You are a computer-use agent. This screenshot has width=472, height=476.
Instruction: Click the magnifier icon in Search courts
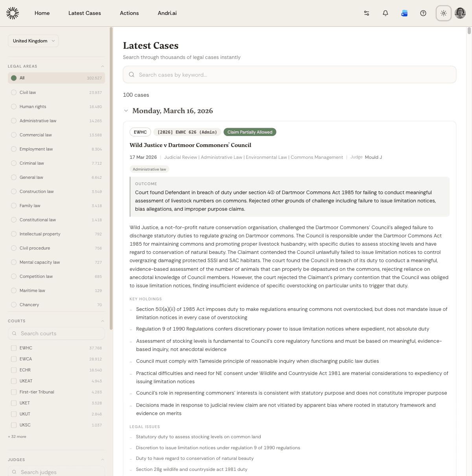[x=14, y=333]
